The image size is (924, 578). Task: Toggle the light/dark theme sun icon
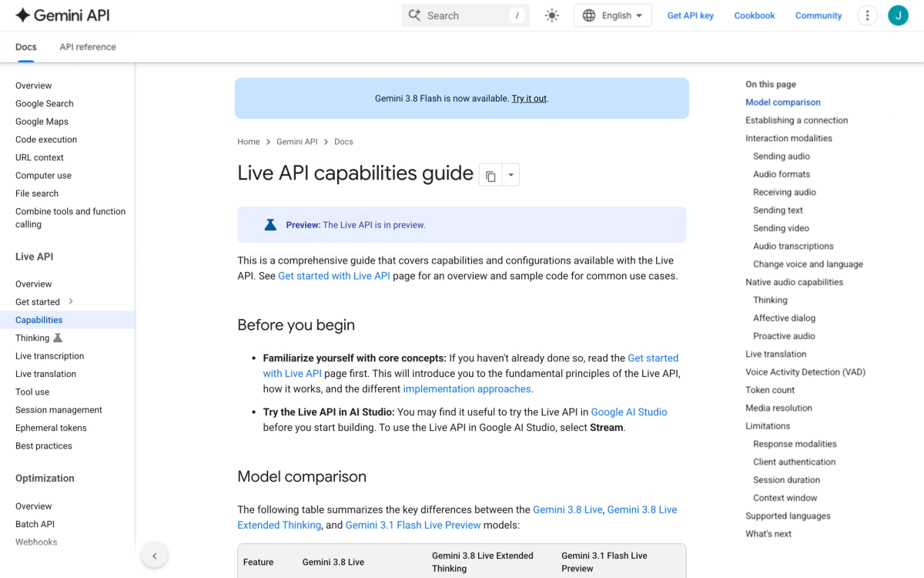(x=551, y=15)
